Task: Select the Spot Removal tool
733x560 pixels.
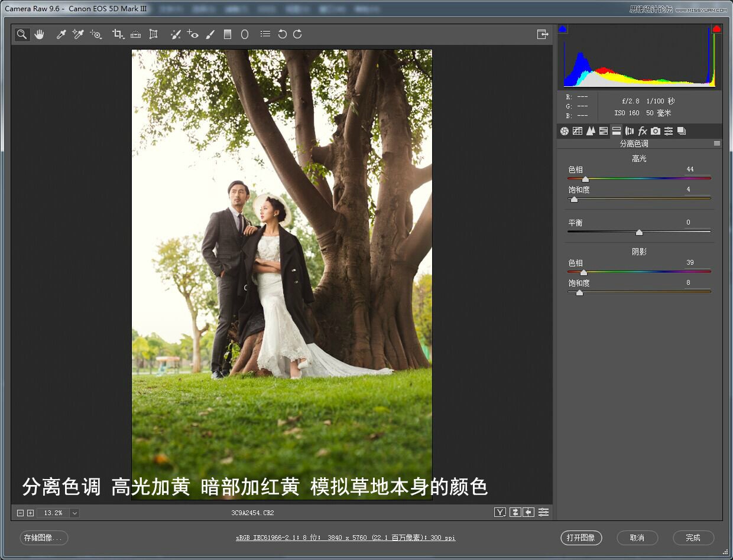Action: pyautogui.click(x=176, y=34)
